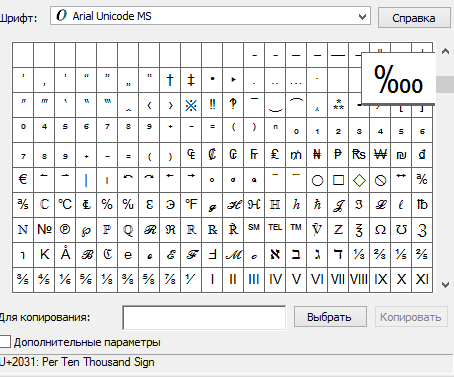Pick the dagger † character
Screen dimensions: 454x377
170,80
